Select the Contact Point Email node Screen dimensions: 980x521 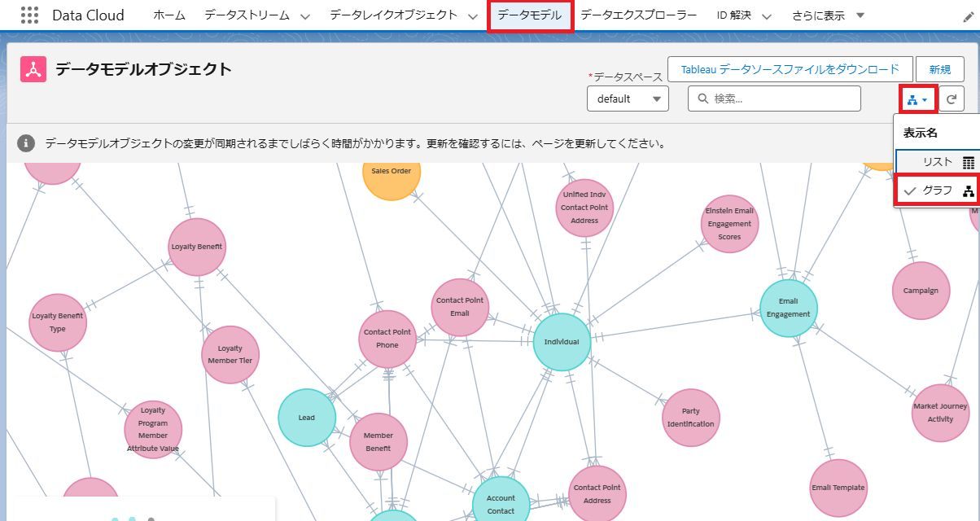(x=460, y=307)
